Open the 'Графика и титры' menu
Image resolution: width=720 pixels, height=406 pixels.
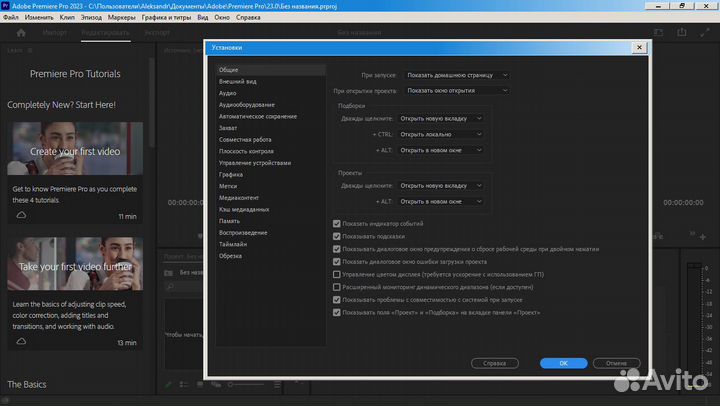click(x=166, y=17)
